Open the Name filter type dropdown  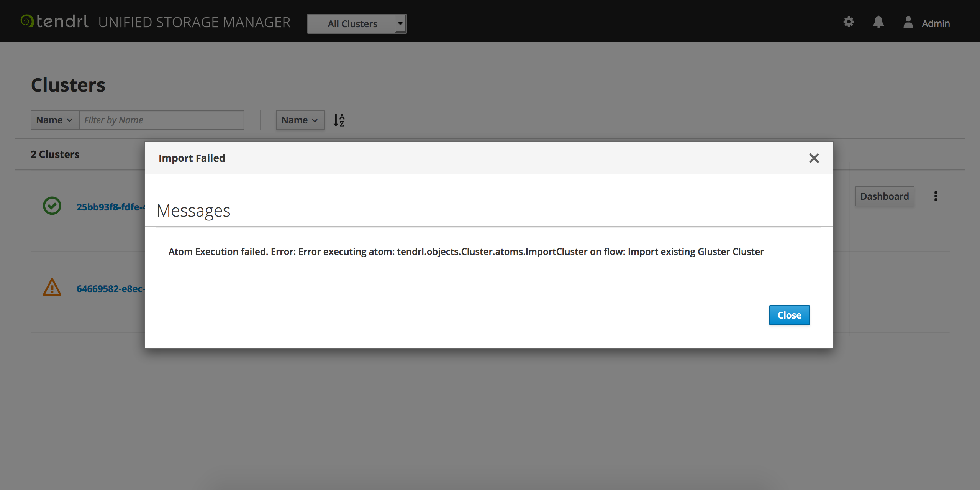click(54, 120)
